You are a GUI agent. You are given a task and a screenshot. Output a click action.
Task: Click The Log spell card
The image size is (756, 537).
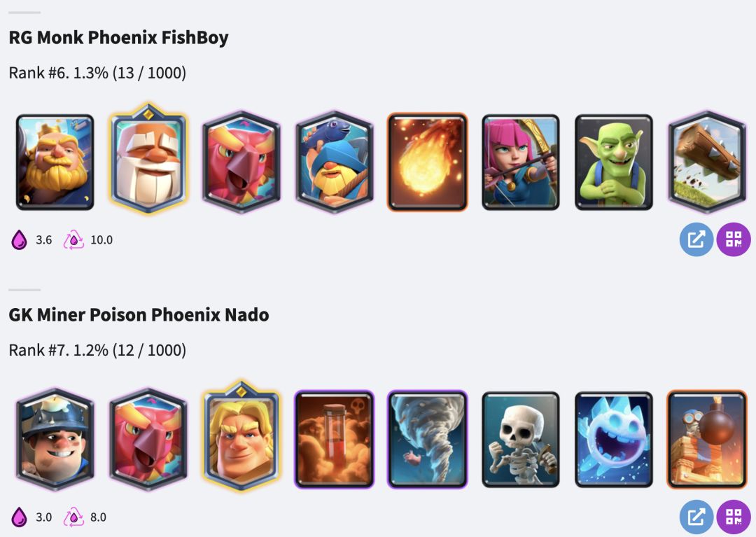[707, 162]
